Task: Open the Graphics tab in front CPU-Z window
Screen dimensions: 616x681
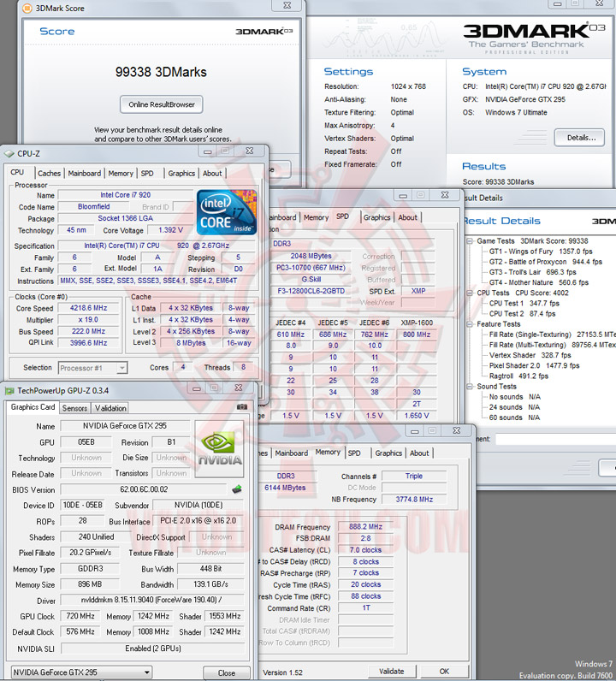Action: [x=181, y=174]
